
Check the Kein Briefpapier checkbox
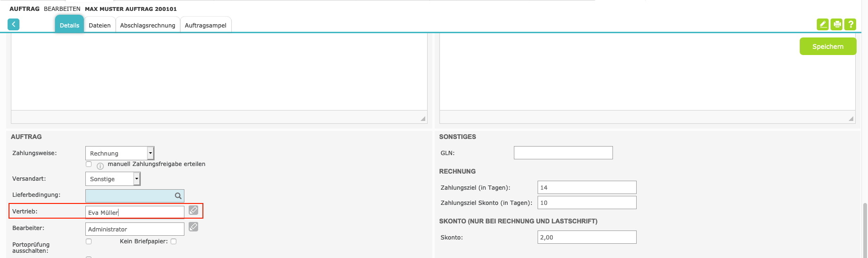[174, 241]
